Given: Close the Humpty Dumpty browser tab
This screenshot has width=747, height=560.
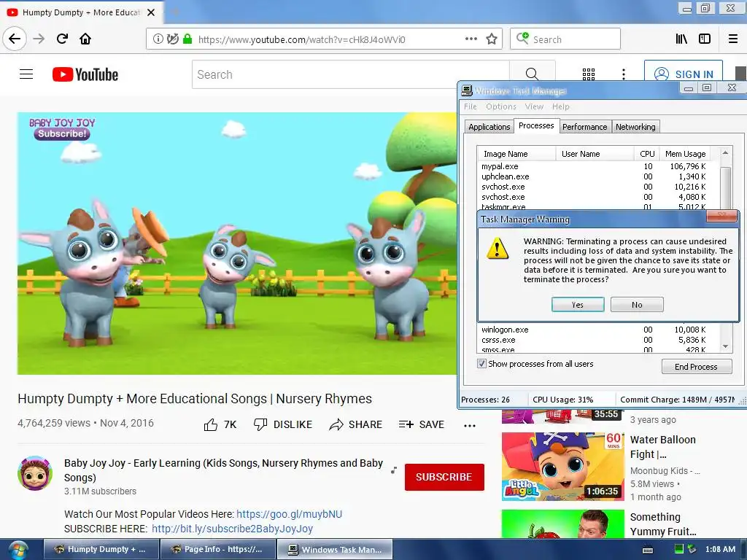Looking at the screenshot, I should pos(151,12).
